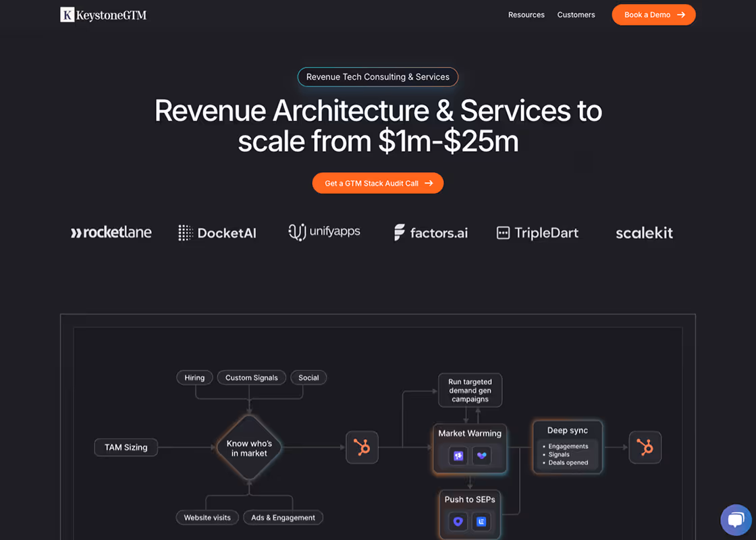This screenshot has height=540, width=756.
Task: Open the Resources menu
Action: pos(526,15)
